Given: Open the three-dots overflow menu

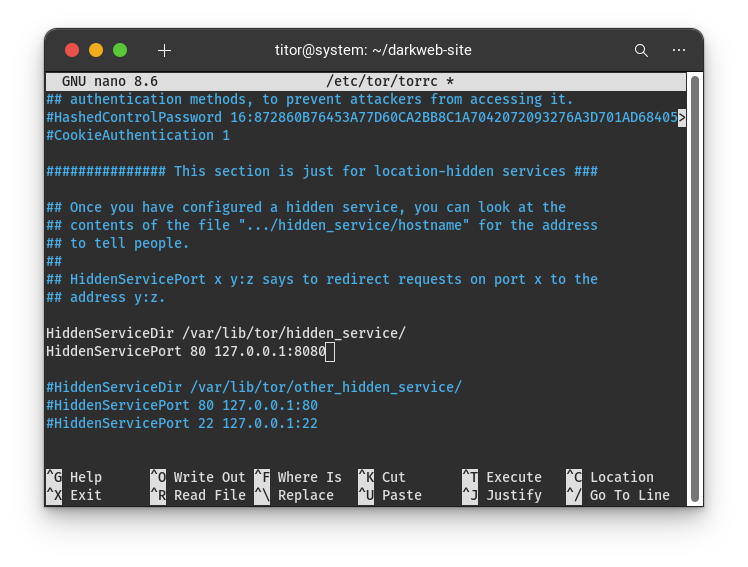Looking at the screenshot, I should [x=679, y=50].
